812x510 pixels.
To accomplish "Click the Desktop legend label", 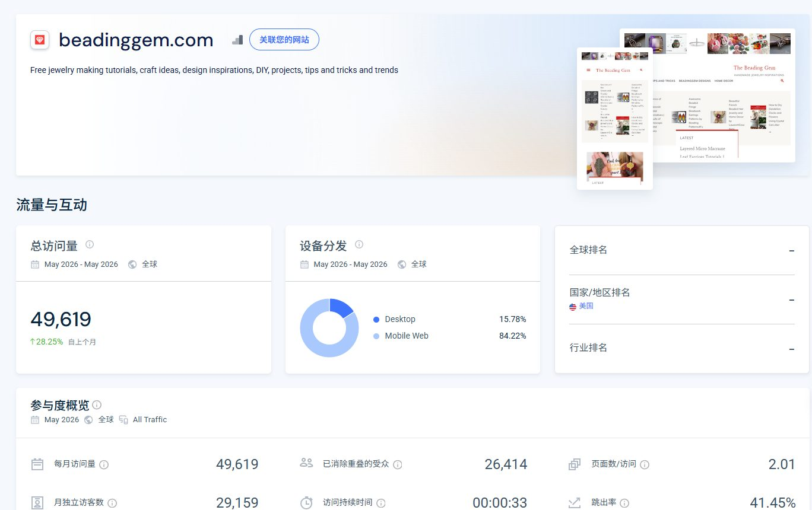I will point(400,319).
